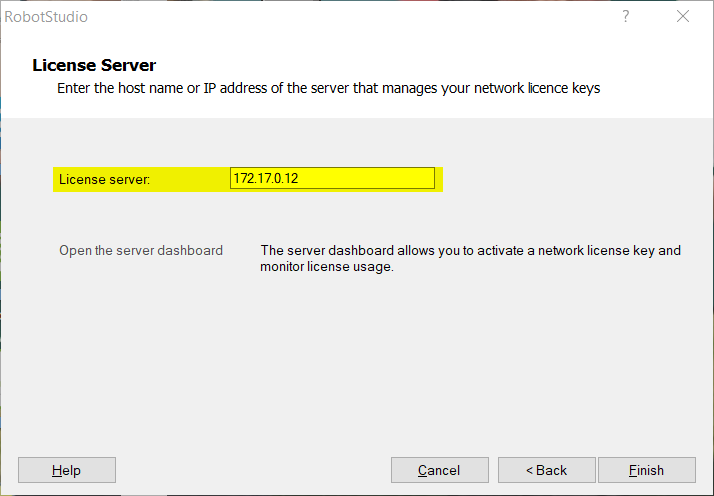Click the title bar area between RobotStudio and the ?

click(353, 17)
